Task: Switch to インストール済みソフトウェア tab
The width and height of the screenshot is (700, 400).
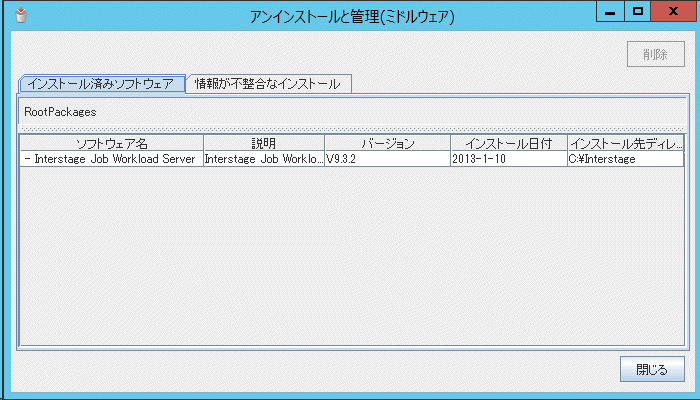Action: click(x=101, y=83)
